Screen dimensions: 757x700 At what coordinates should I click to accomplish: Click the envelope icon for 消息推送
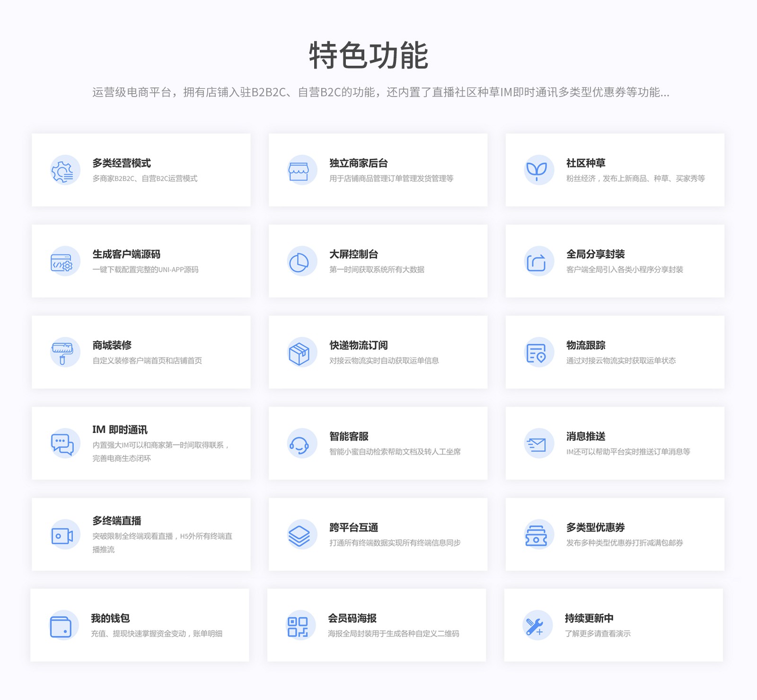[537, 444]
